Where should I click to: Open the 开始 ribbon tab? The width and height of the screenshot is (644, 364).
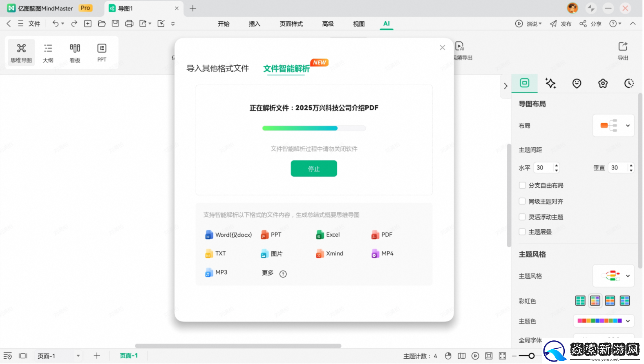[x=224, y=24]
